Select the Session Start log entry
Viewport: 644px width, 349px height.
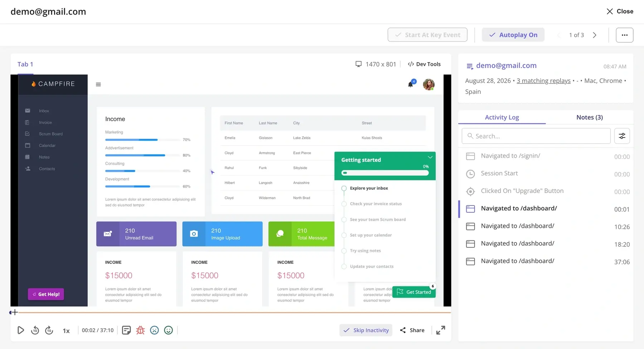[546, 174]
